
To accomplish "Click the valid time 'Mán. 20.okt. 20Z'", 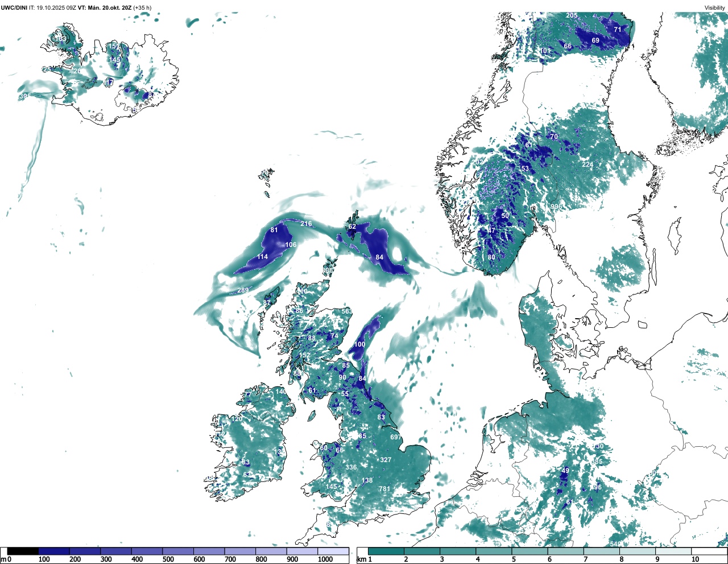I will (109, 8).
